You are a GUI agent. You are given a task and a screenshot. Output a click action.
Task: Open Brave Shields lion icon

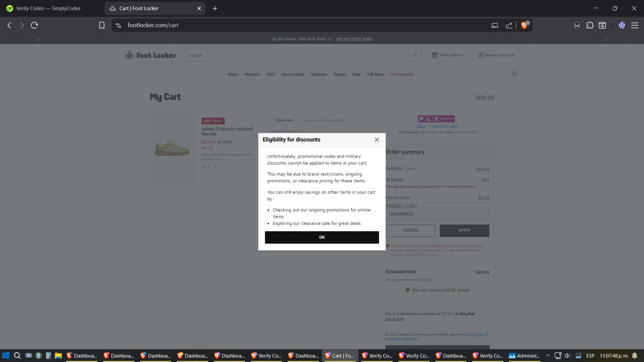525,25
